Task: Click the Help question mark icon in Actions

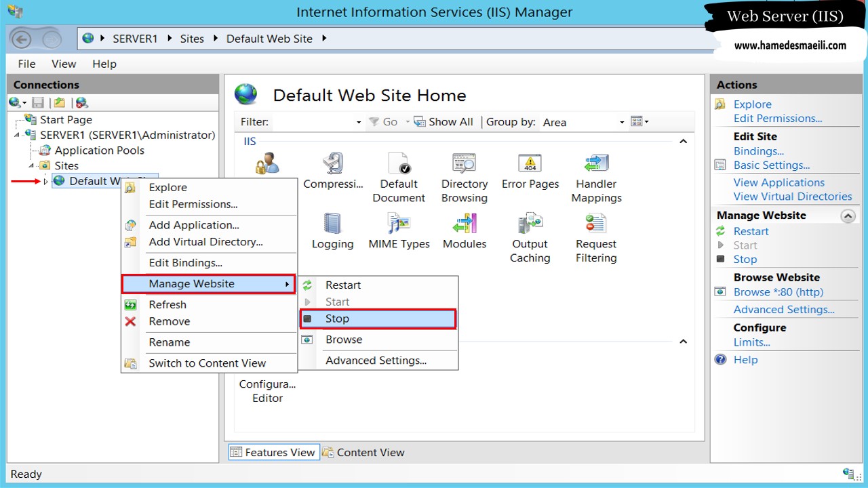Action: (x=721, y=360)
